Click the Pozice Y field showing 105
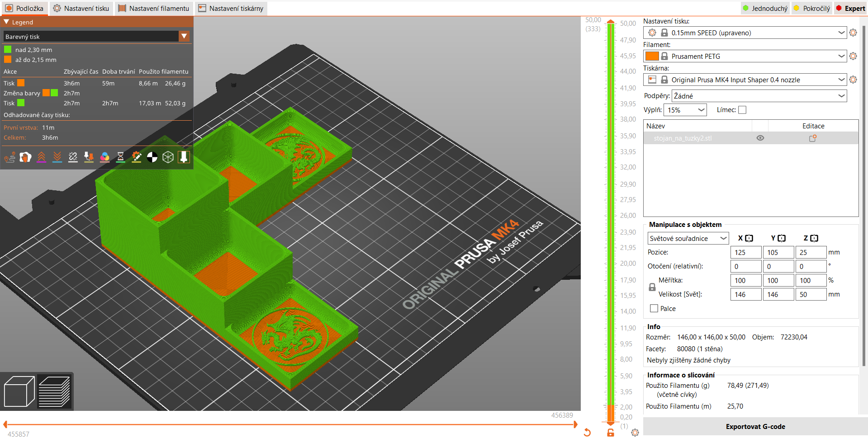 coord(778,252)
